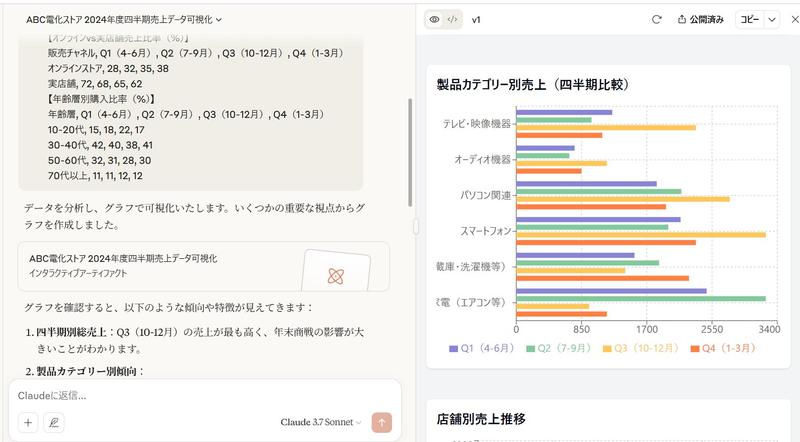Click the スマートフォン axis label
Screen dimensions: 800x442
(x=485, y=231)
